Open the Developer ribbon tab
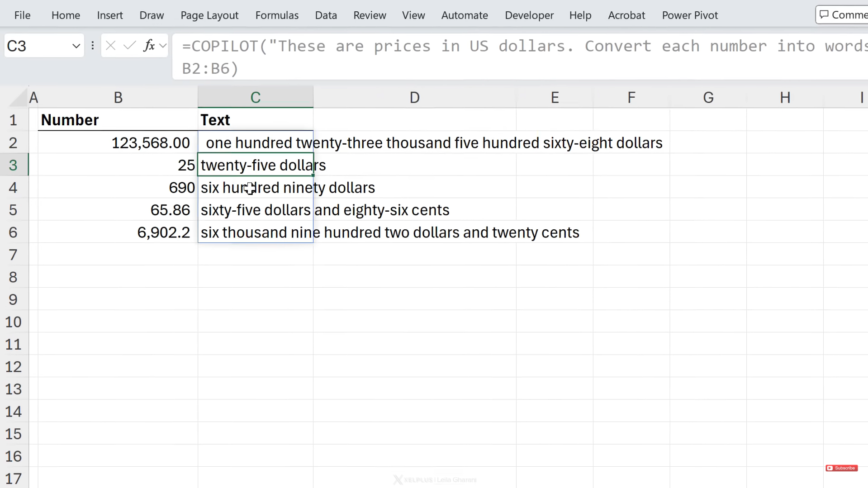868x488 pixels. pyautogui.click(x=529, y=15)
